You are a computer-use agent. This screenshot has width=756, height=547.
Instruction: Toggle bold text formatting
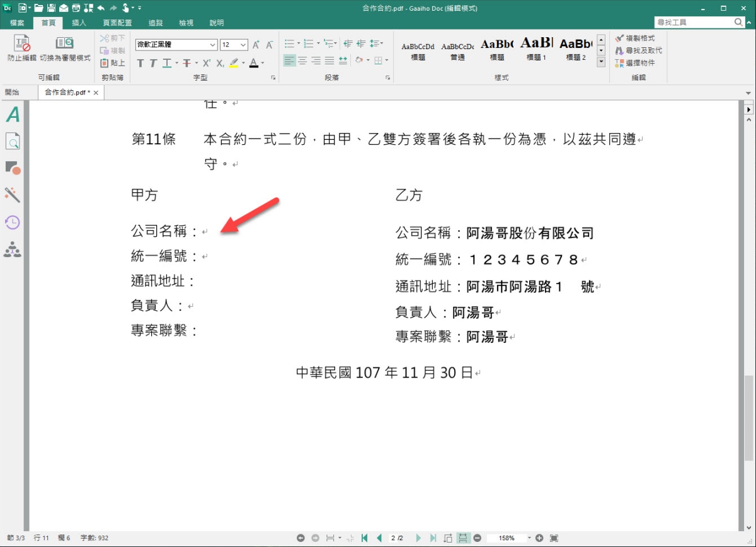pos(140,63)
